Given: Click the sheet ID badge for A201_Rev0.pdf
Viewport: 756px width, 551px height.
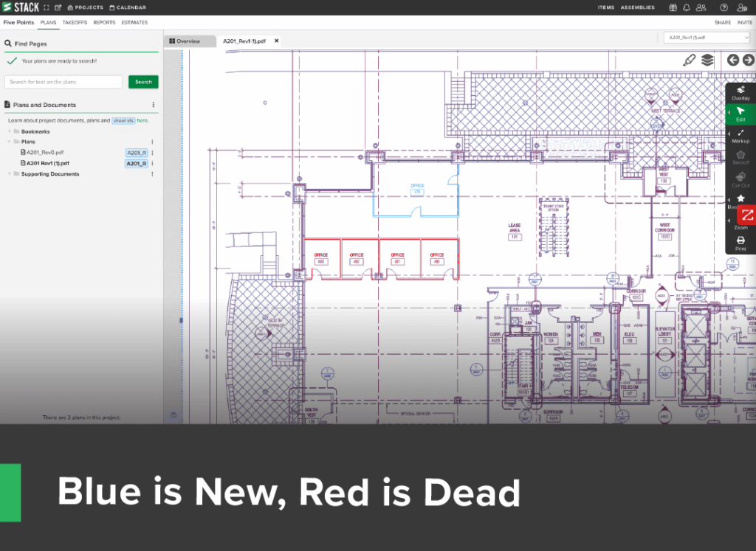Looking at the screenshot, I should 137,153.
